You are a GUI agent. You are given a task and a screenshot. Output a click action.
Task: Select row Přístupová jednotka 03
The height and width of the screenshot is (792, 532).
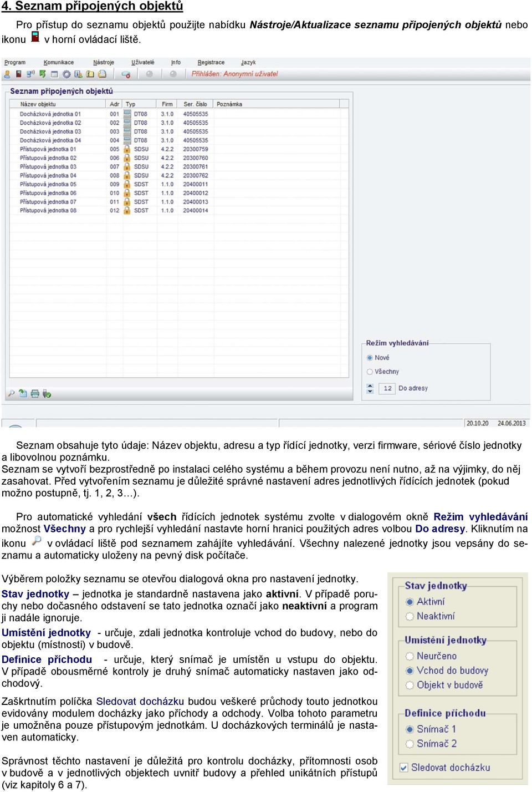(179, 166)
